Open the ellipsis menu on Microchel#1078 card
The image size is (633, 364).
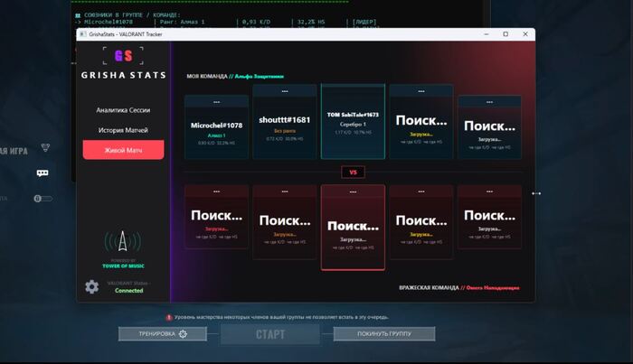[x=216, y=102]
